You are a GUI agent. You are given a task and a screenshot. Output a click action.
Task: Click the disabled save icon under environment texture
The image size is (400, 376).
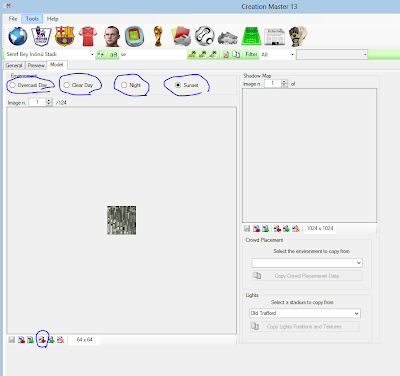pos(12,340)
